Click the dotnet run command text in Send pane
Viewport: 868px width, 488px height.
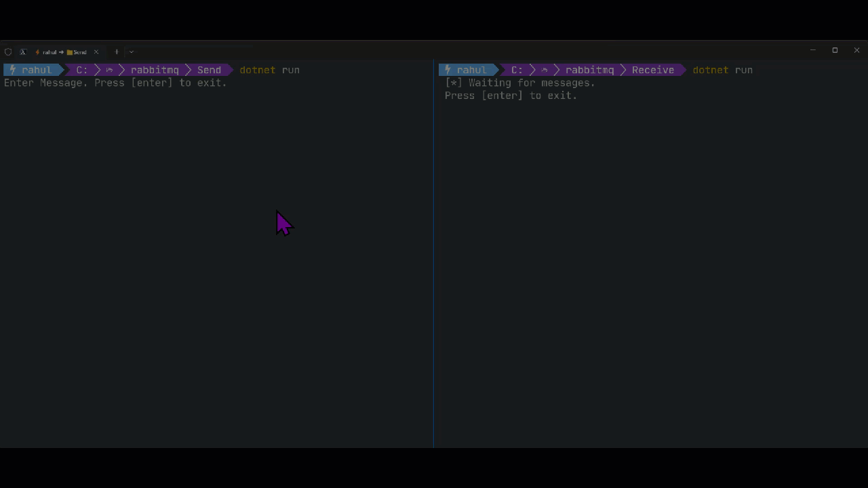[x=269, y=70]
